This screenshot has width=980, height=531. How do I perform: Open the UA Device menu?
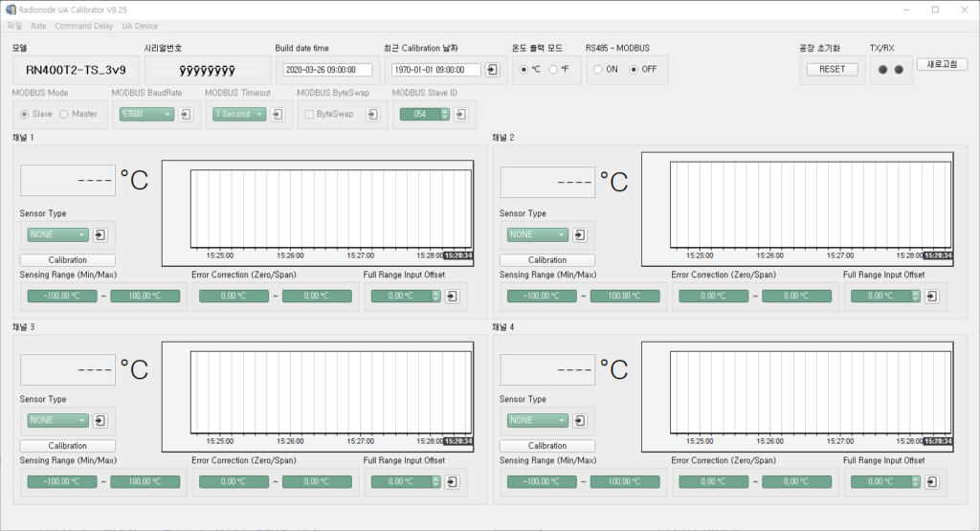140,26
